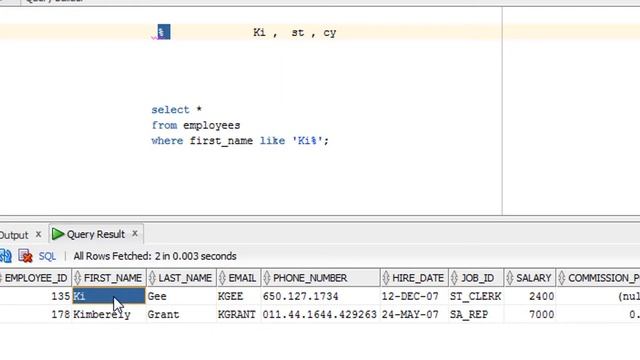Viewport: 640px width, 360px height.
Task: Select hire date 24-MAY-07 cell
Action: coord(414,315)
